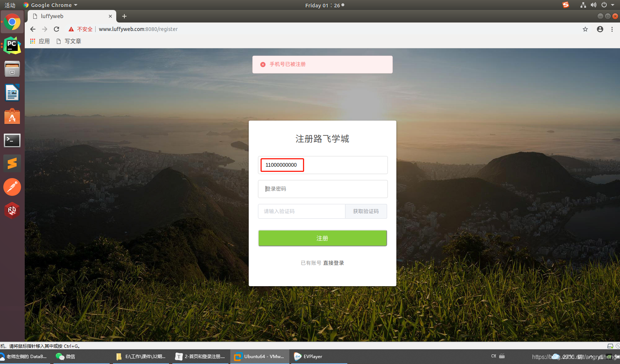The width and height of the screenshot is (620, 364).
Task: Go back to the previous page
Action: (33, 29)
